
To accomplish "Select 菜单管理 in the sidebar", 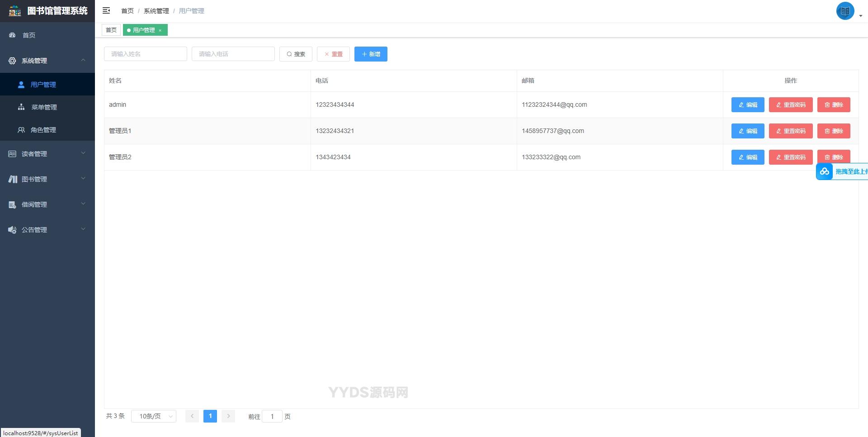I will [x=44, y=107].
